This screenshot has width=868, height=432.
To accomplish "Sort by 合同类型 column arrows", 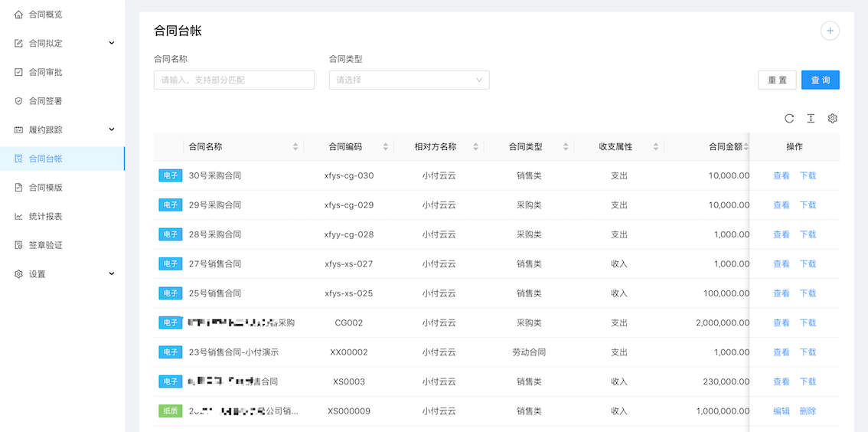I will click(x=566, y=147).
